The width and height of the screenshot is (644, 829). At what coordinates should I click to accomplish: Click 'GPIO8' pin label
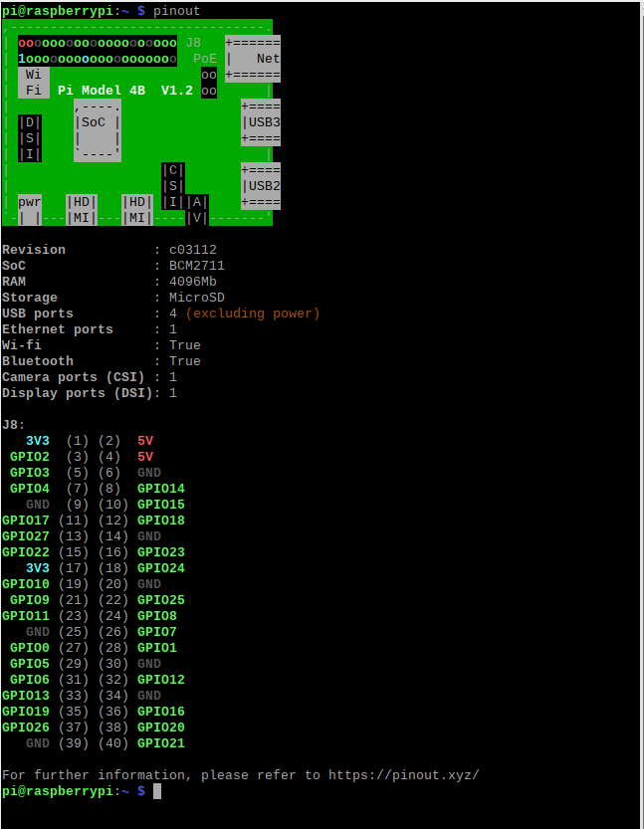pyautogui.click(x=157, y=615)
